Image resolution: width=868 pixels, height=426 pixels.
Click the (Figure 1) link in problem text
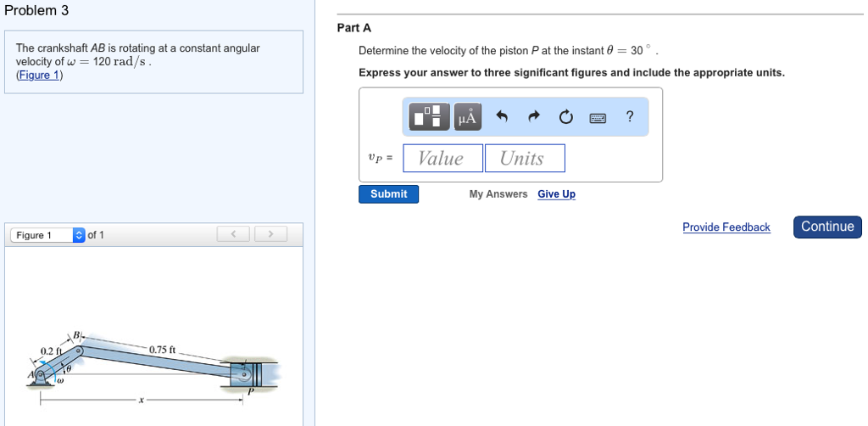tap(39, 75)
